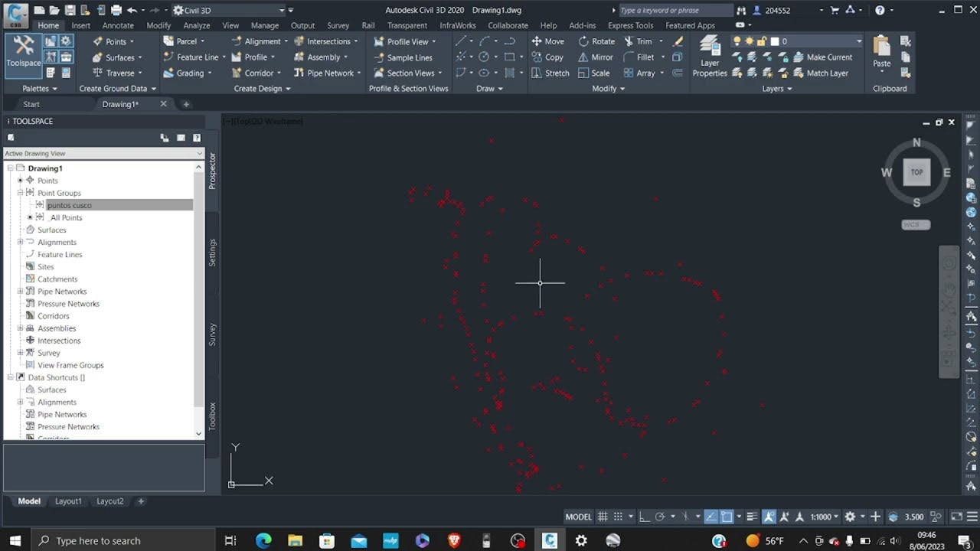Open Layer Properties manager
Screen dimensions: 980x551
[710, 57]
